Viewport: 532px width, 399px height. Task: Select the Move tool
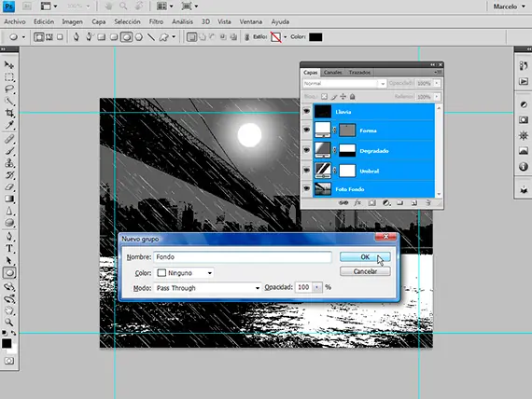coord(9,64)
